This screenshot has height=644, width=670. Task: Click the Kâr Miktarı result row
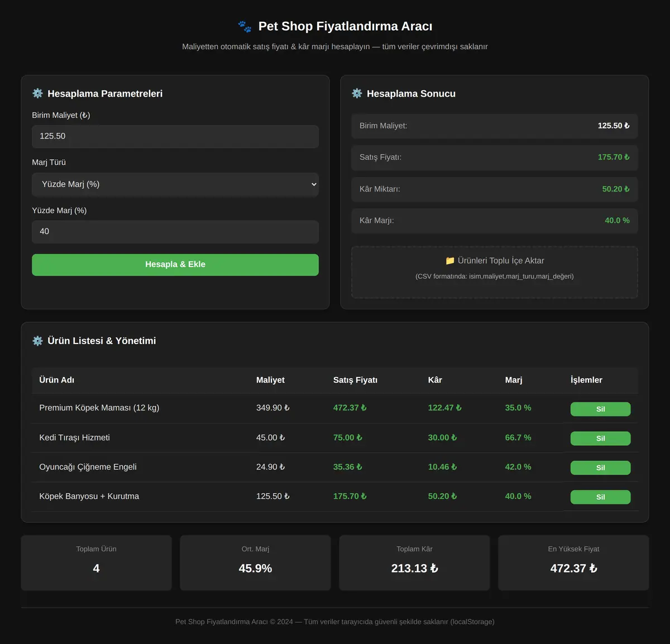click(495, 189)
